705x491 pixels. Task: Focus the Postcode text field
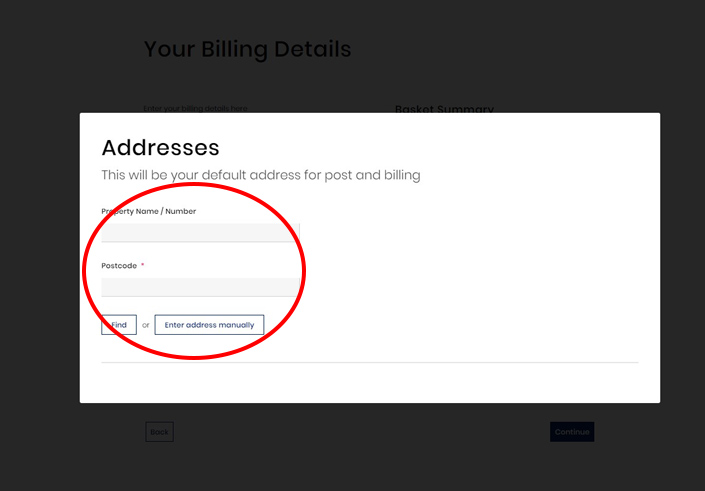tap(200, 287)
